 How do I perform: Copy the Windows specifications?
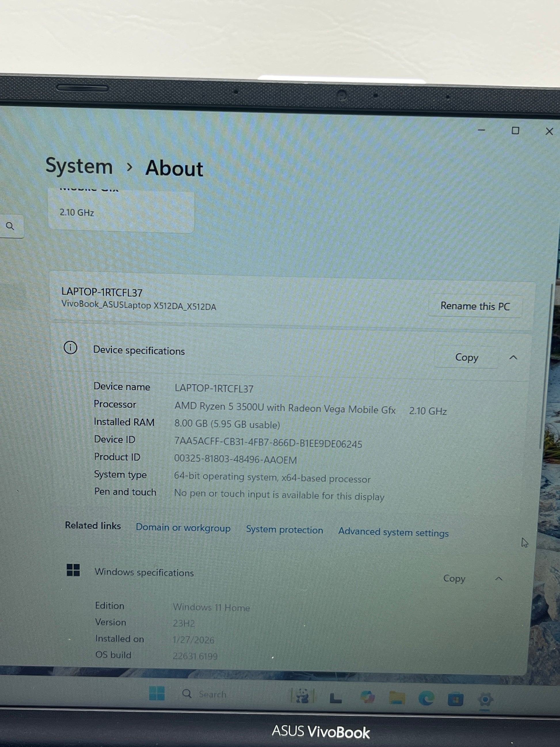point(454,579)
